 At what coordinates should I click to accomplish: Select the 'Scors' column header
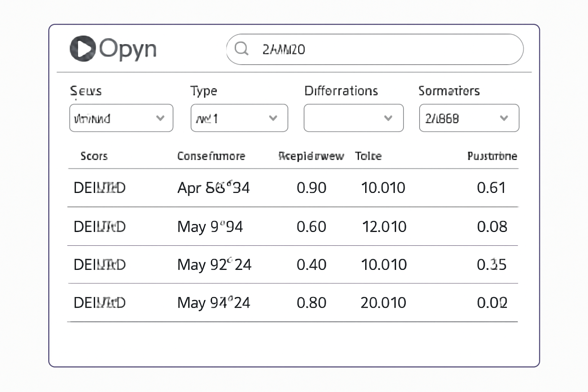click(x=94, y=156)
